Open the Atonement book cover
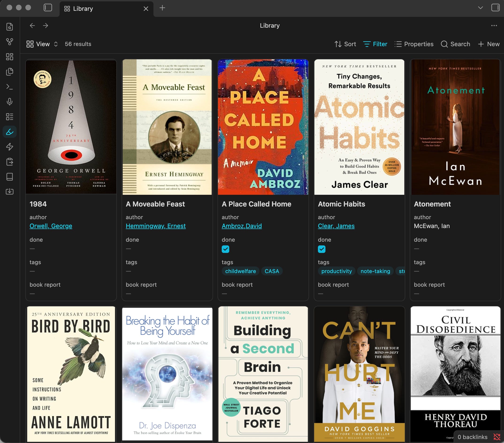Screen dimensions: 504x443 pos(455,127)
